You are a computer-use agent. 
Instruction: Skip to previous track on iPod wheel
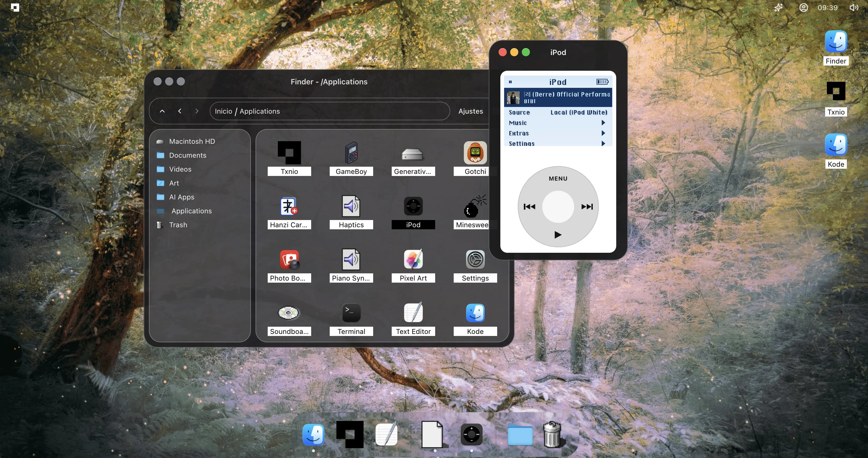529,207
